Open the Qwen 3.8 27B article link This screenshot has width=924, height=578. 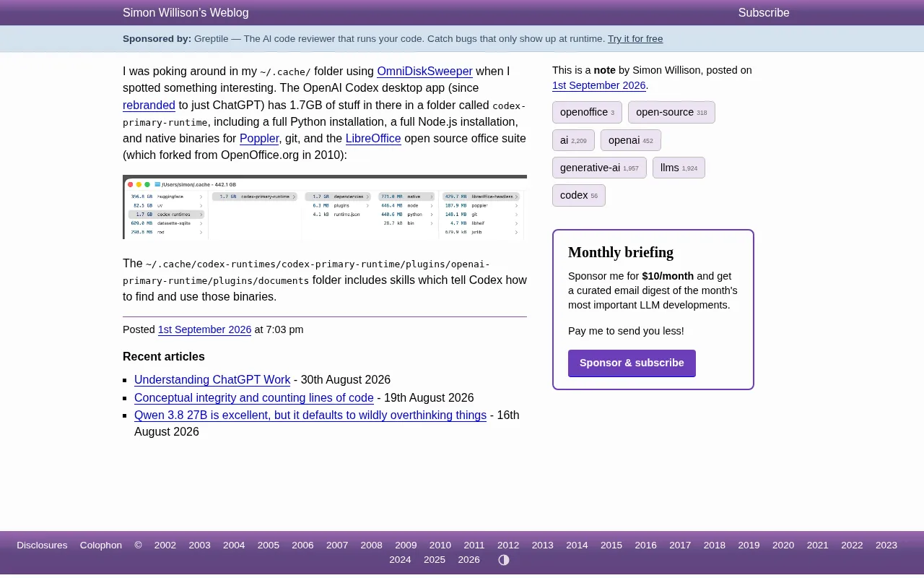tap(310, 415)
